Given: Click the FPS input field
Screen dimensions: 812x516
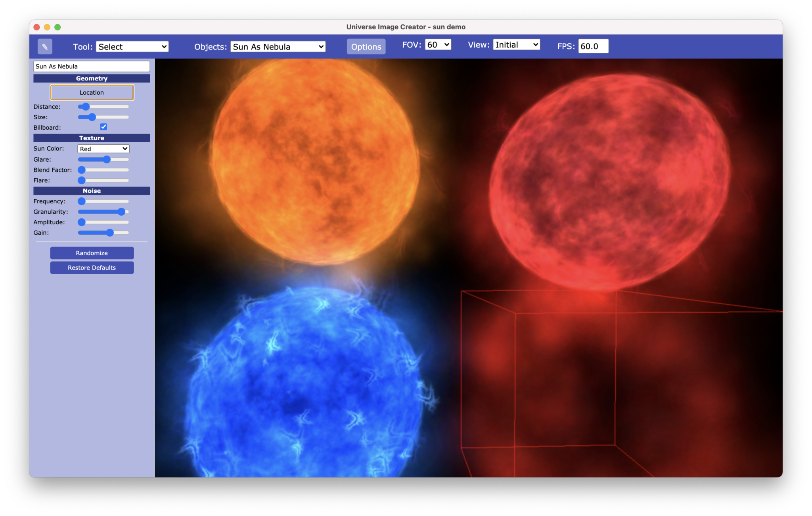Looking at the screenshot, I should (x=594, y=46).
